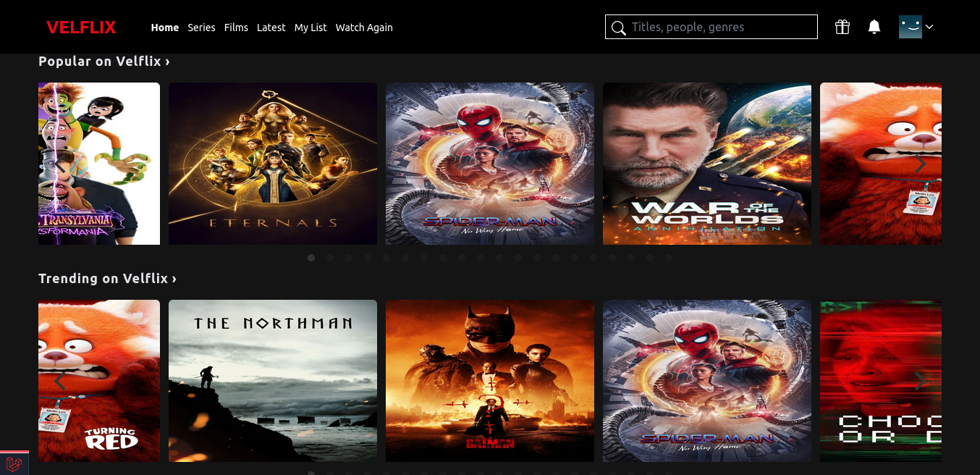Open Watch Again in the navbar
The width and height of the screenshot is (980, 475).
click(364, 28)
